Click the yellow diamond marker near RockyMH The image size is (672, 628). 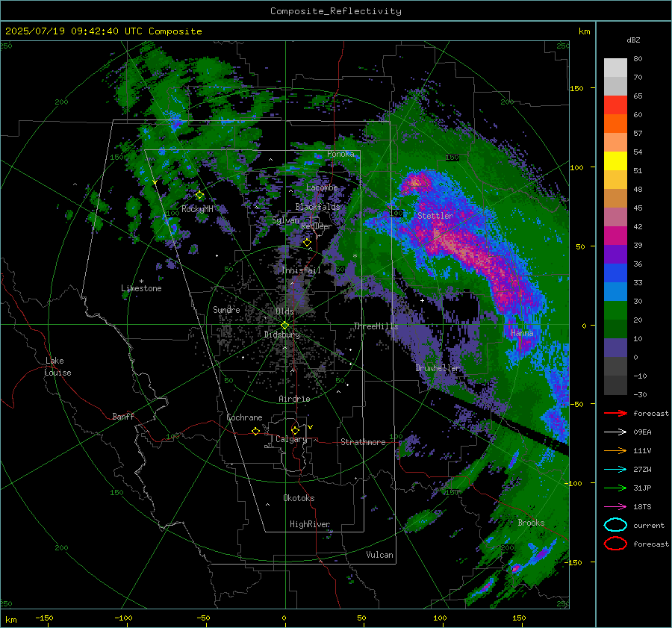[x=199, y=195]
